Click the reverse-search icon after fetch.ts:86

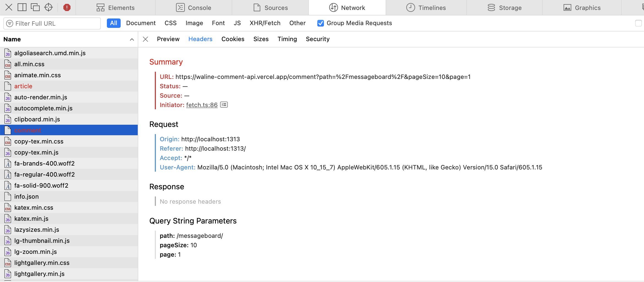point(224,105)
